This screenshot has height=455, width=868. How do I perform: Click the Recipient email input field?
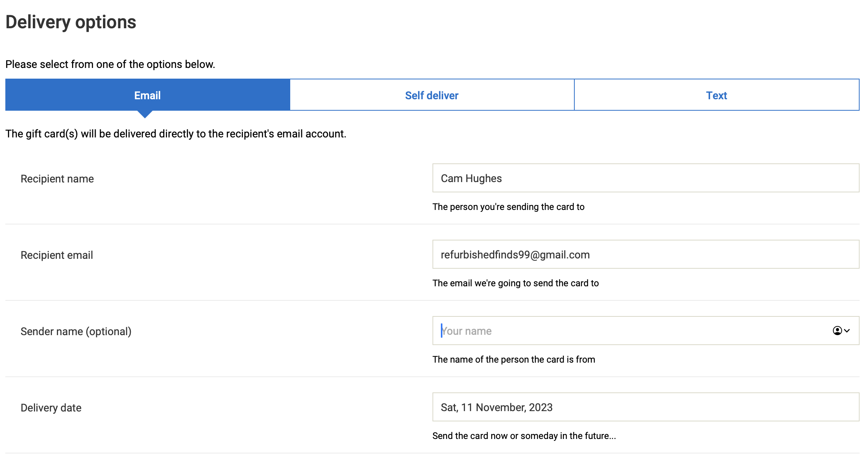tap(645, 255)
